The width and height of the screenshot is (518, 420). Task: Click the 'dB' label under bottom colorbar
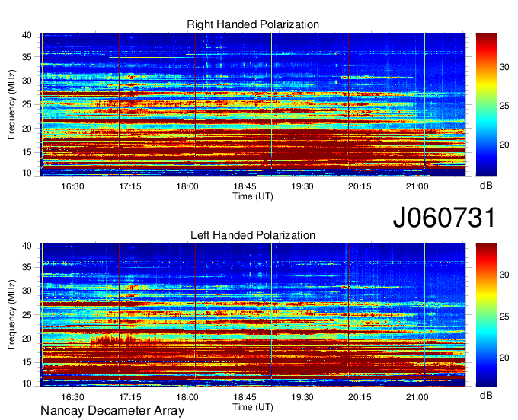pyautogui.click(x=486, y=396)
